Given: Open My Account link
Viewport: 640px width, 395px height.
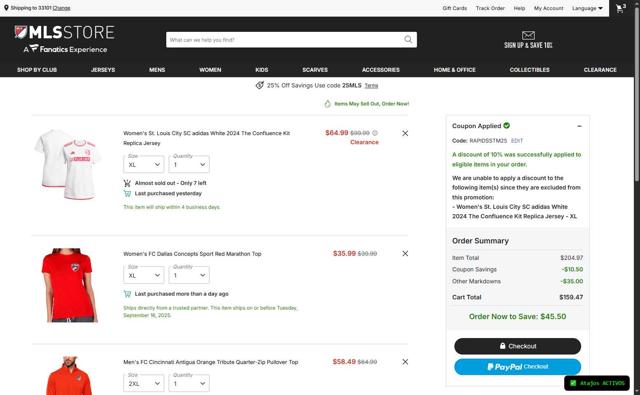Looking at the screenshot, I should coord(549,8).
